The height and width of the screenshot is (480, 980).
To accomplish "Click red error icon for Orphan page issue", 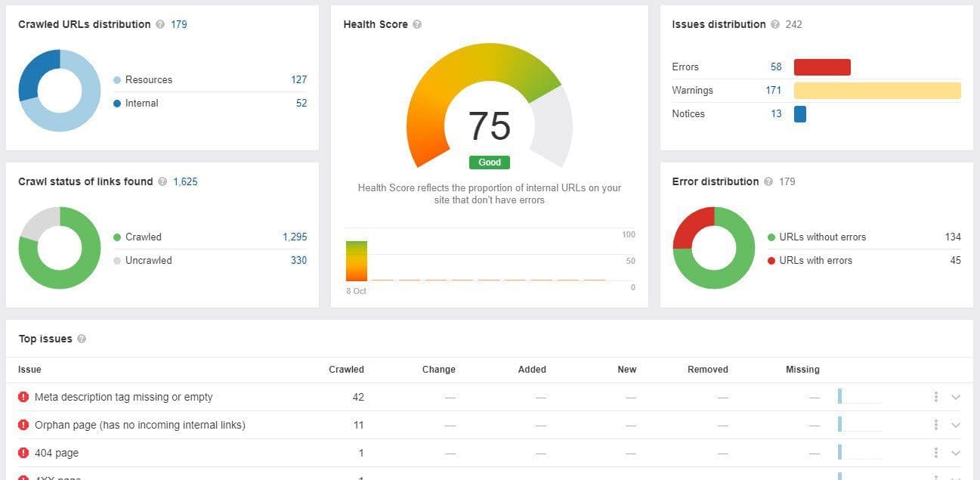I will coord(23,425).
